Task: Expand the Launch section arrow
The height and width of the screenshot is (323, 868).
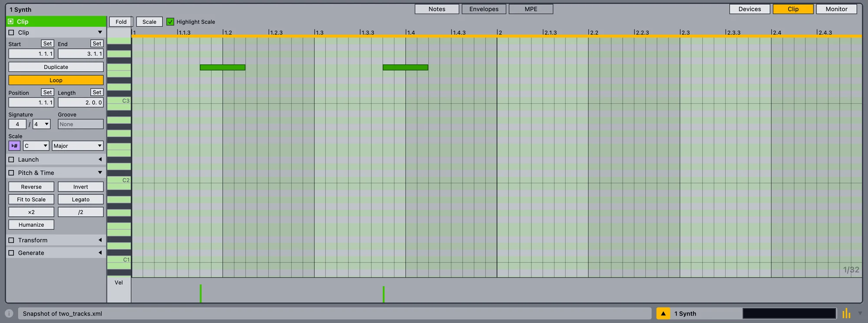Action: [x=100, y=160]
